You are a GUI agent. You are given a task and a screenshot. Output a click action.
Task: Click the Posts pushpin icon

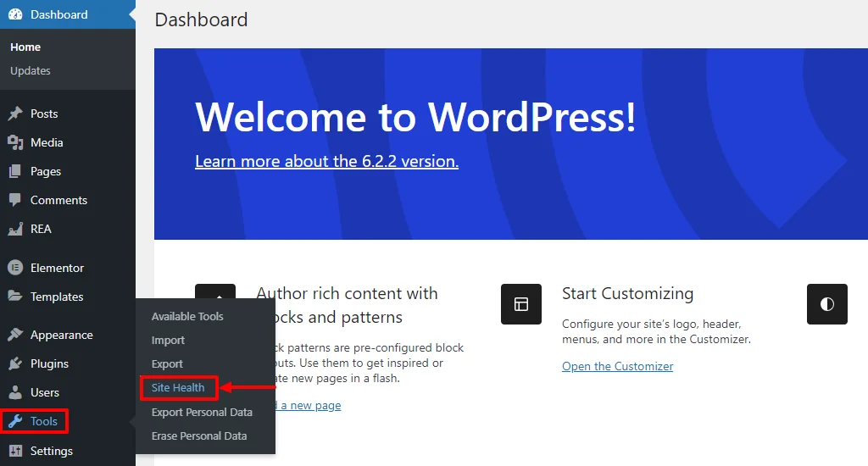pos(15,114)
